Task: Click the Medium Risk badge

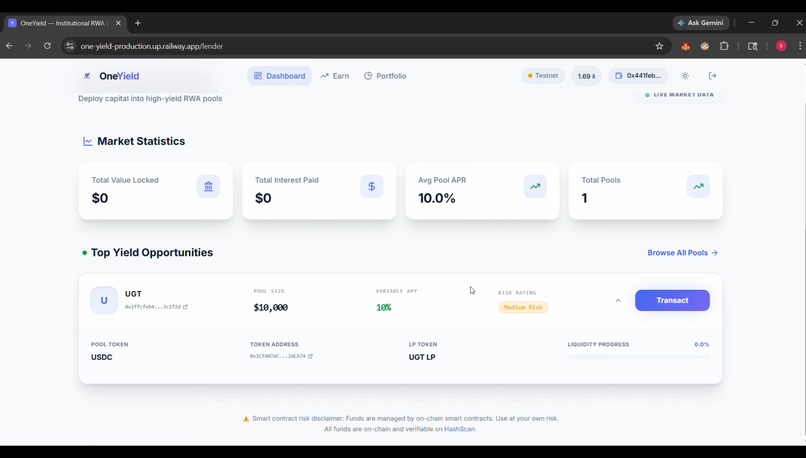Action: (x=523, y=307)
